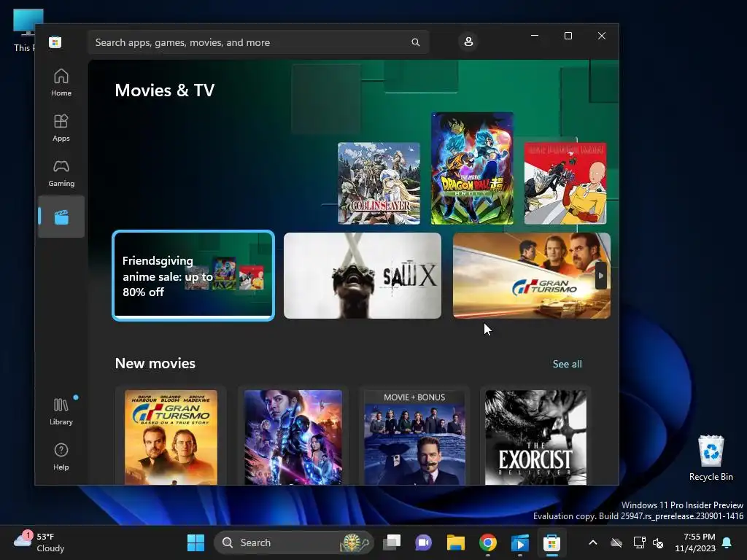Open the Gran Turismo featured banner

531,276
